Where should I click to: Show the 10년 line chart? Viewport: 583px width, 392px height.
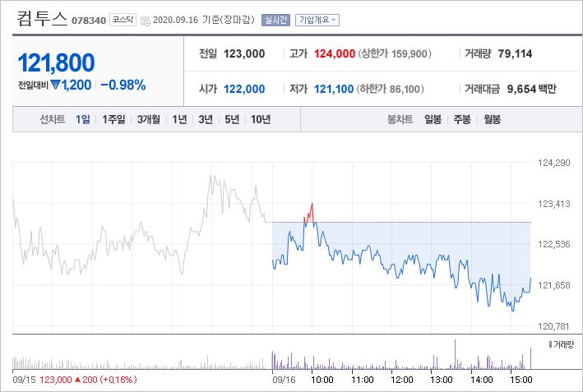(x=261, y=119)
